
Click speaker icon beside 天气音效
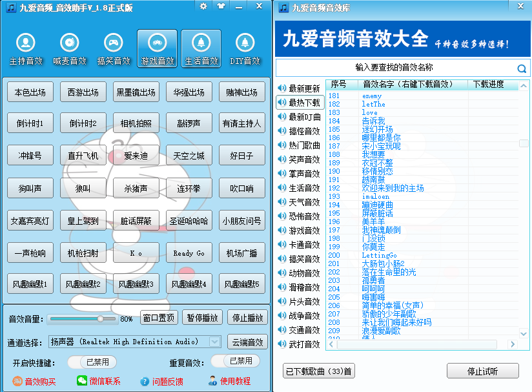point(281,202)
